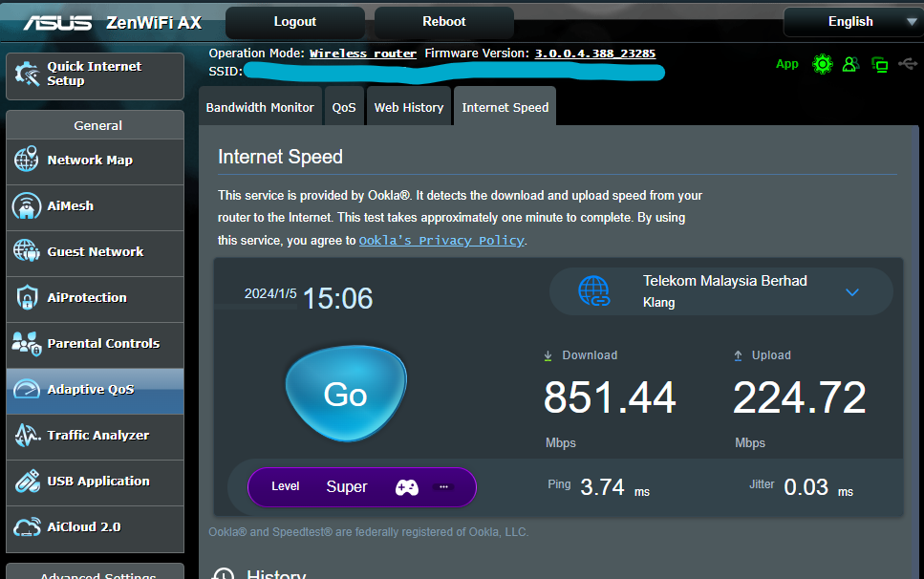Image resolution: width=924 pixels, height=579 pixels.
Task: Click the green gear status icon
Action: (x=822, y=64)
